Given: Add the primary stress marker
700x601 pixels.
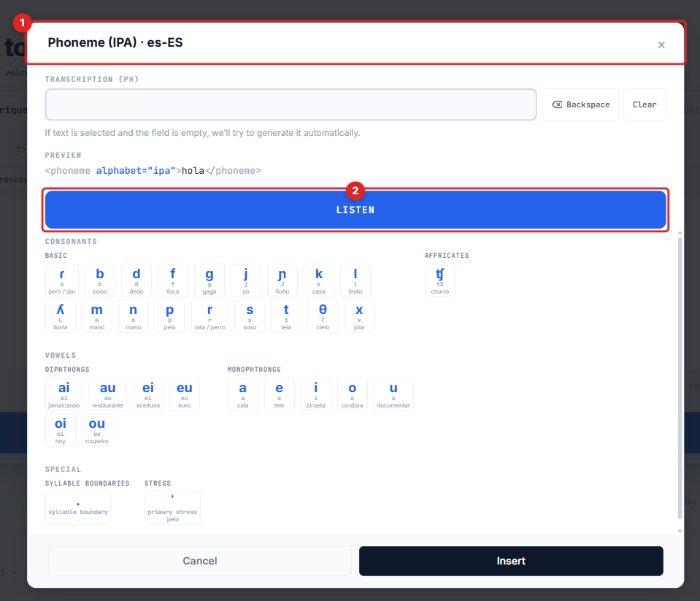Looking at the screenshot, I should pyautogui.click(x=172, y=508).
